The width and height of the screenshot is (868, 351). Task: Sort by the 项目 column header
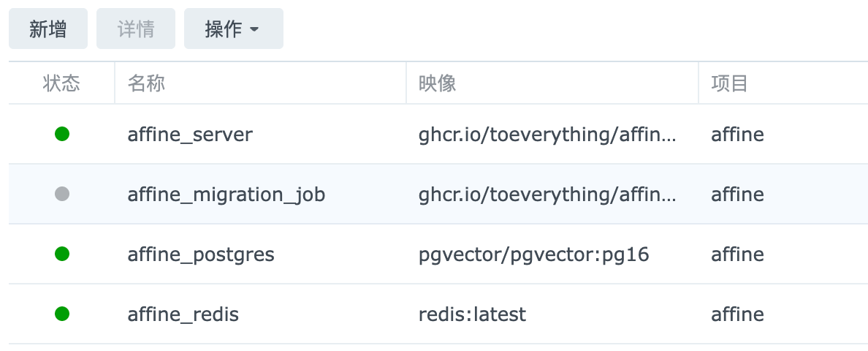[729, 83]
